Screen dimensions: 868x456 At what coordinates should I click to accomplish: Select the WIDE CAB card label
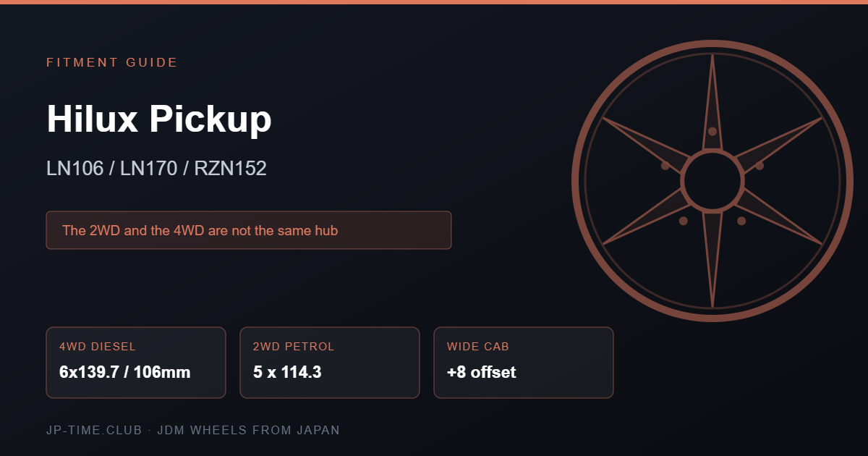[x=478, y=347]
